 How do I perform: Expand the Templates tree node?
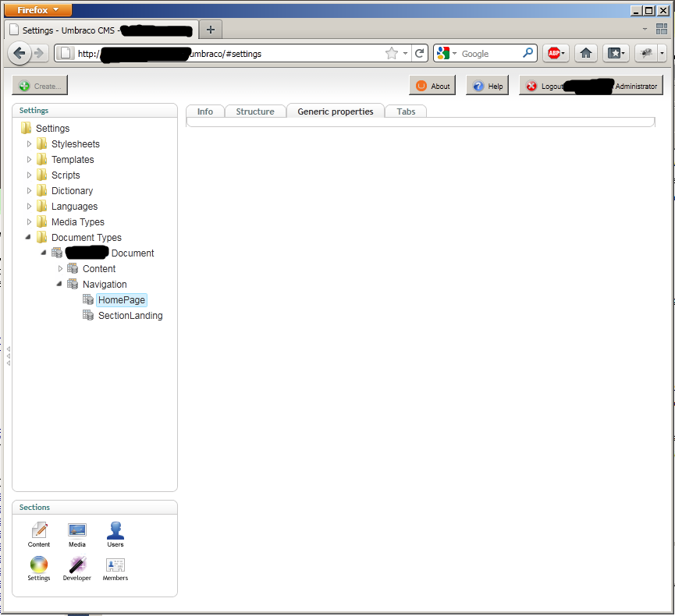click(x=29, y=159)
